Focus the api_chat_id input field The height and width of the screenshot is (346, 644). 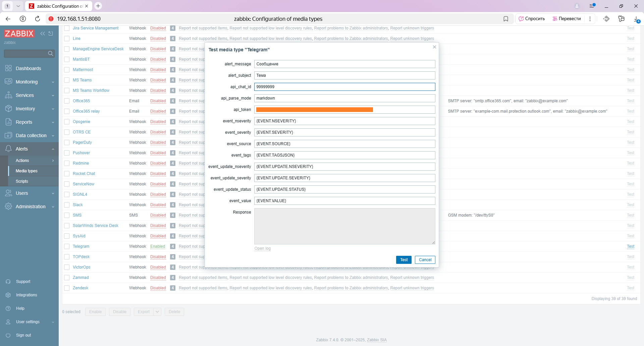(344, 87)
